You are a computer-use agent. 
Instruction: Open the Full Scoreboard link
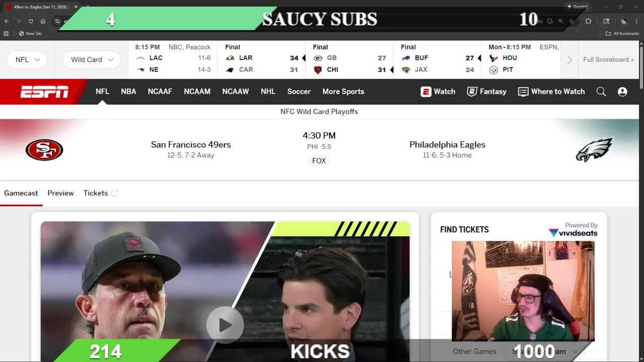click(608, 59)
